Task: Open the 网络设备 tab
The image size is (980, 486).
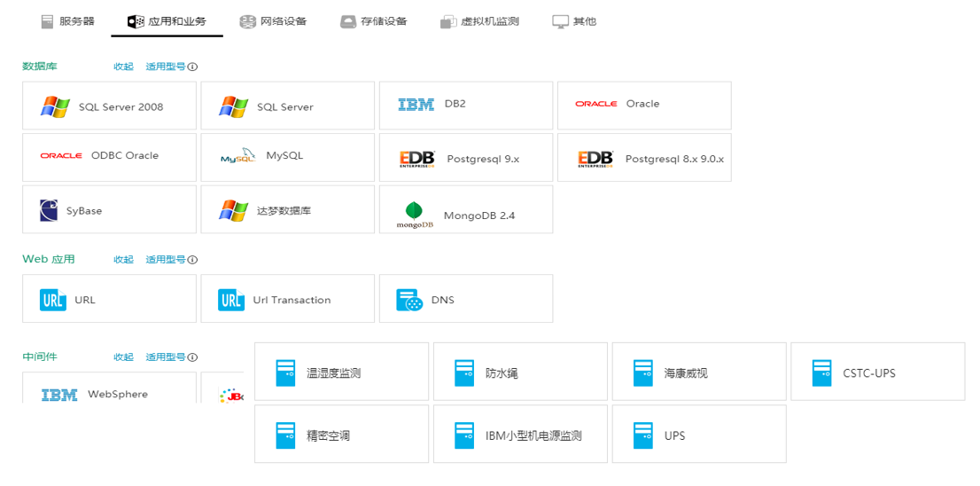Action: [273, 21]
